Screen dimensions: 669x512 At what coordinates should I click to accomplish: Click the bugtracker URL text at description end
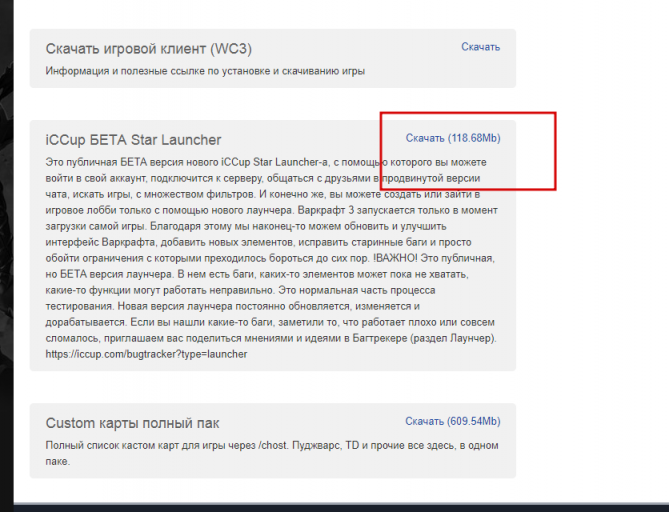point(146,354)
